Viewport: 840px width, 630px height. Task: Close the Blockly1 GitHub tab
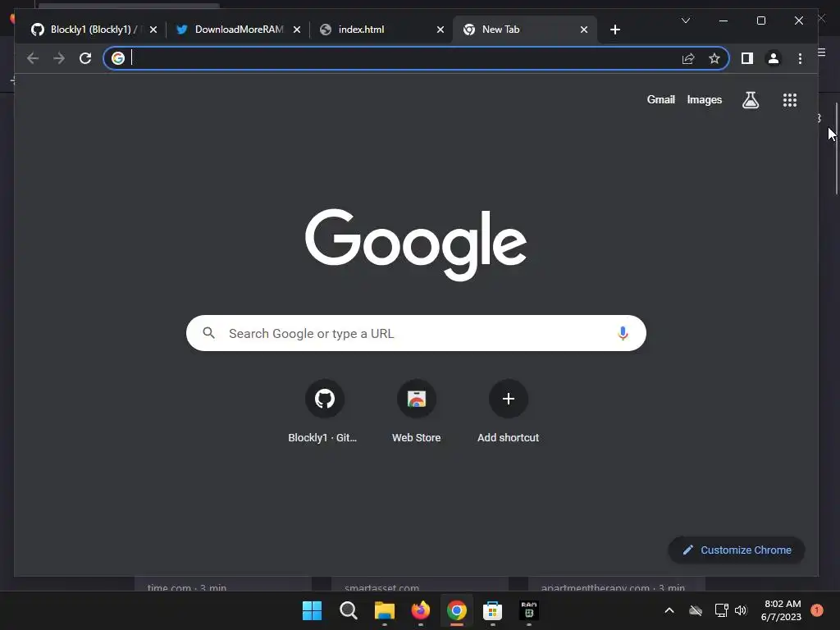point(153,30)
